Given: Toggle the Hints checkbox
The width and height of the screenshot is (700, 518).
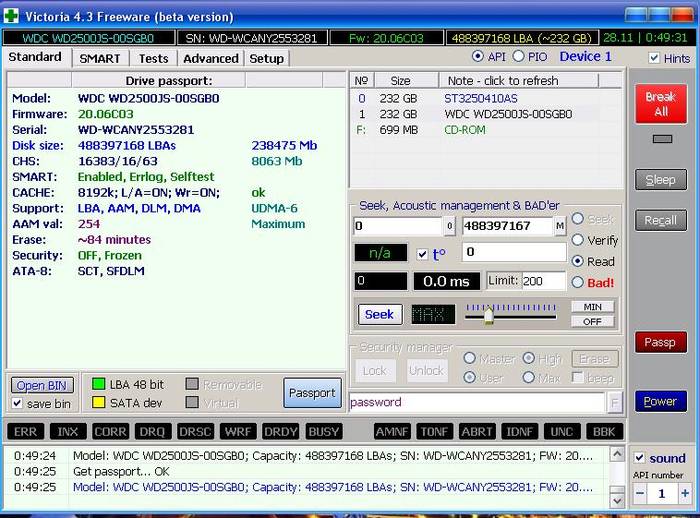Looking at the screenshot, I should [x=654, y=59].
